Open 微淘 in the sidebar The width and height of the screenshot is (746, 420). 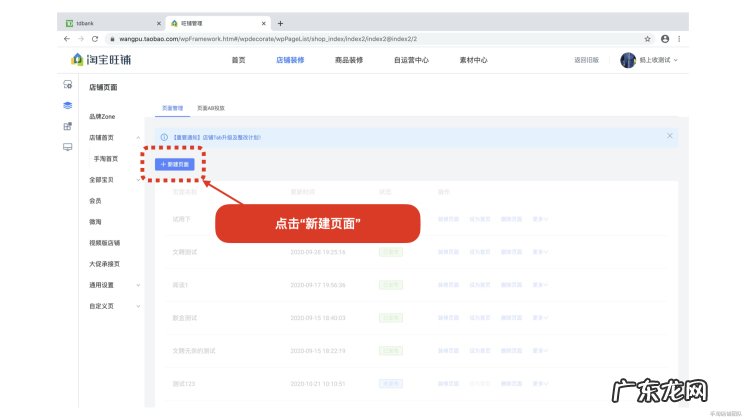(95, 222)
